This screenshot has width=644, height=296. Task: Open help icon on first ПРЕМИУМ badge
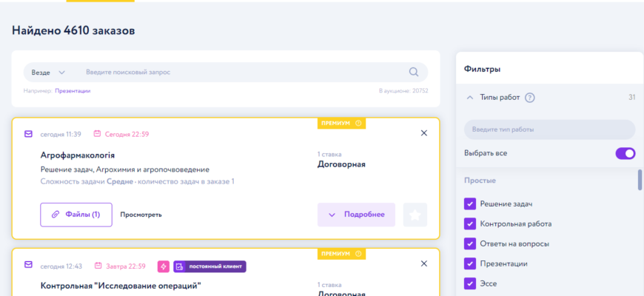pyautogui.click(x=358, y=123)
